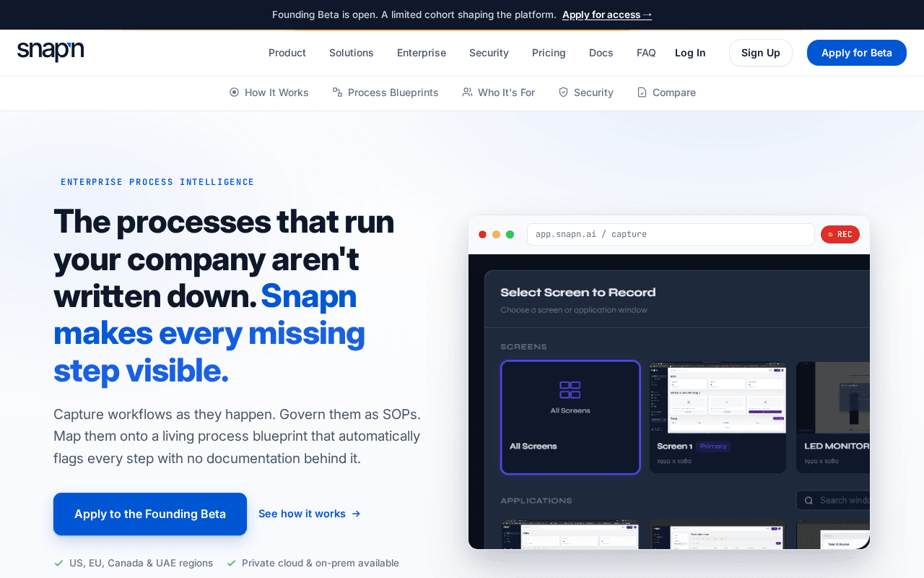Click the All Screens grid icon
924x578 pixels.
point(570,390)
